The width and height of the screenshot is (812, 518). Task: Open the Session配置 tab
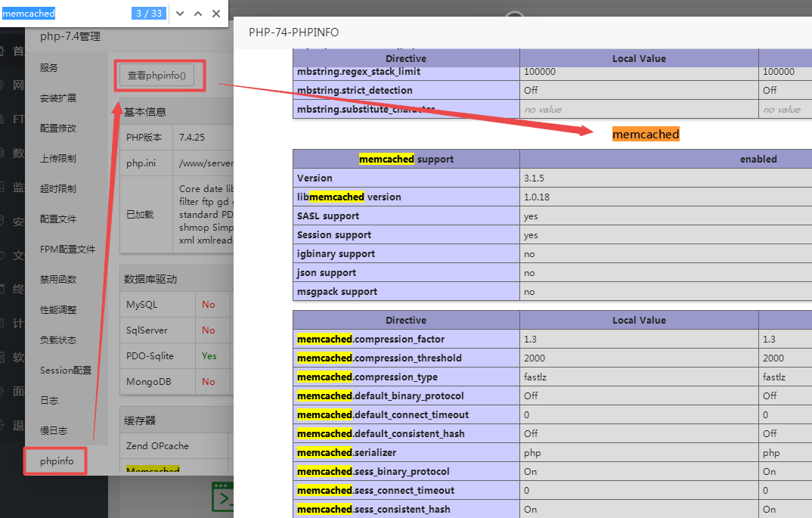66,371
